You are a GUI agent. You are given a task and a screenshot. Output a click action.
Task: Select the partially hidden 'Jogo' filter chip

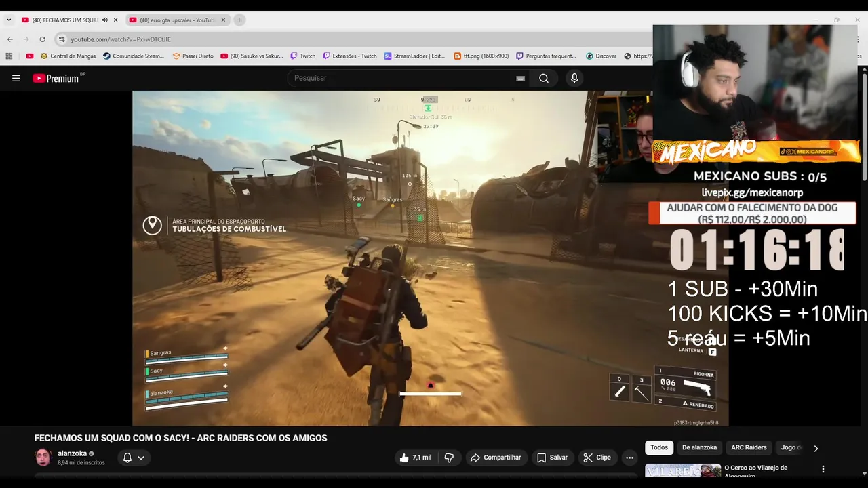point(790,447)
